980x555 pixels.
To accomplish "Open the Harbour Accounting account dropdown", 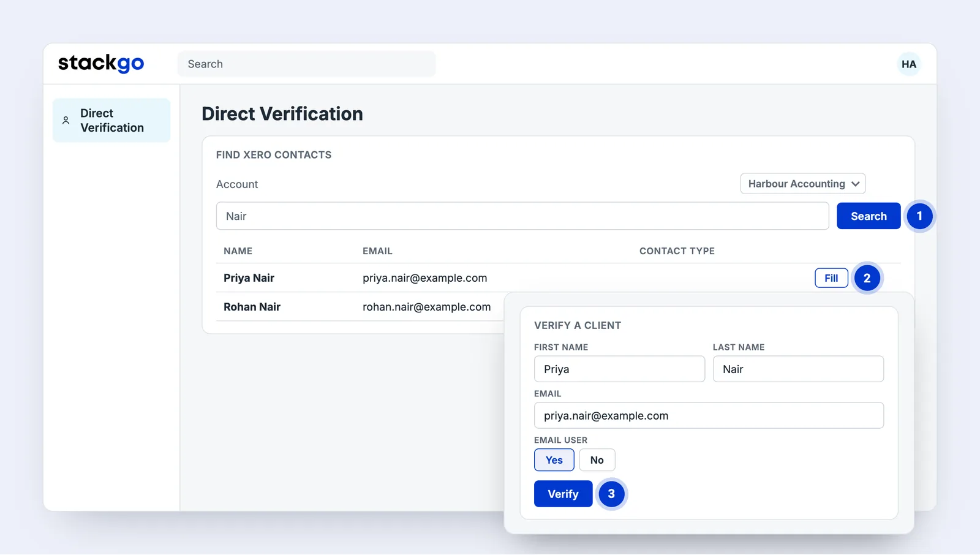I will [803, 184].
